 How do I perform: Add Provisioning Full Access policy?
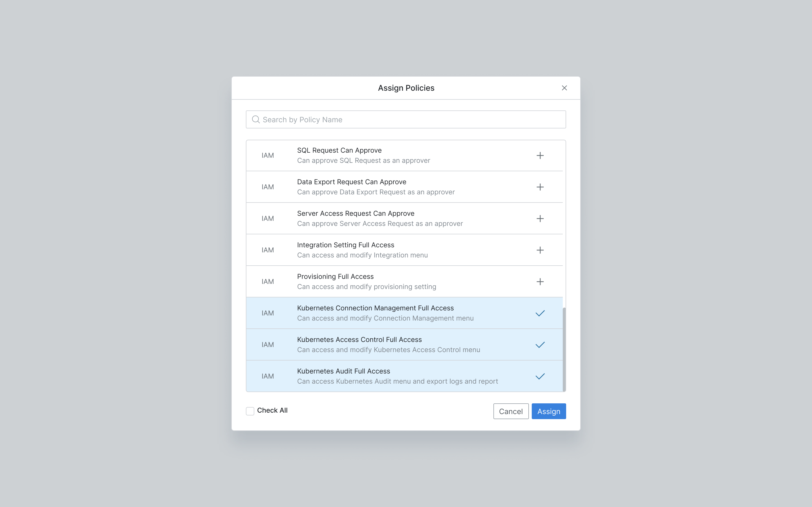coord(540,282)
